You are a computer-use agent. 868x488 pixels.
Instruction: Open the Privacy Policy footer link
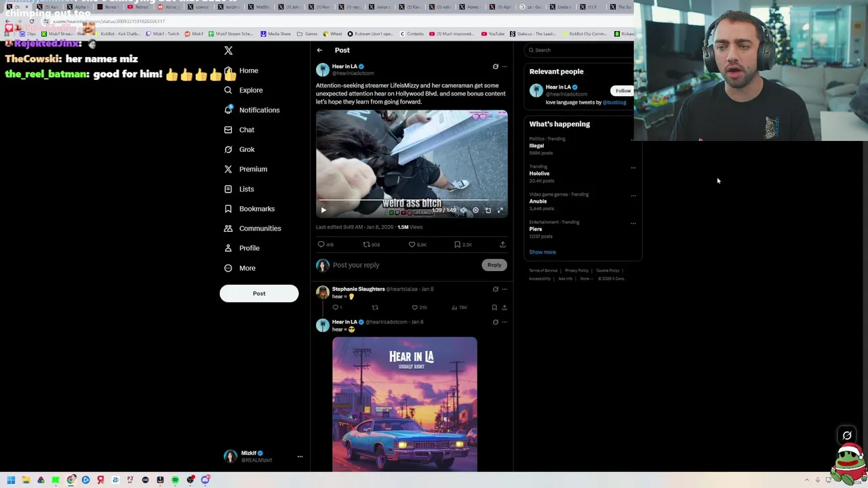(576, 270)
